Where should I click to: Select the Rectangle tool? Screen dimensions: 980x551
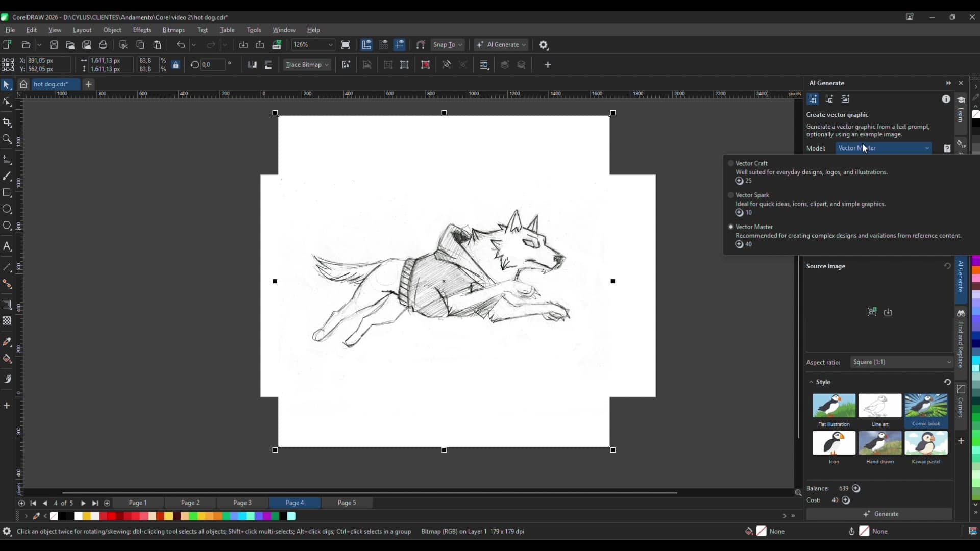(x=7, y=193)
